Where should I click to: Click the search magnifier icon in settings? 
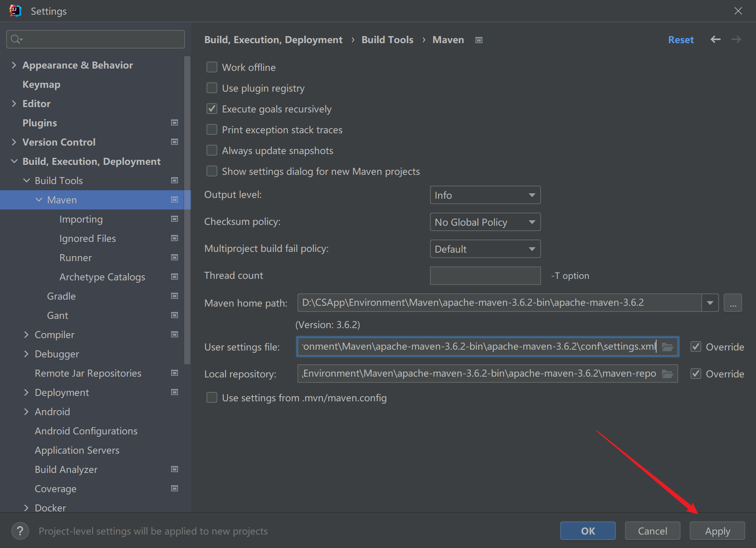pyautogui.click(x=17, y=39)
